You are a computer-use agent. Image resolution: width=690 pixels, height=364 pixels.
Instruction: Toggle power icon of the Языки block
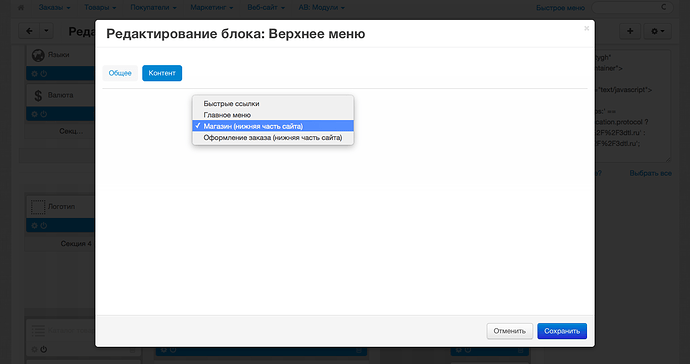click(x=44, y=74)
